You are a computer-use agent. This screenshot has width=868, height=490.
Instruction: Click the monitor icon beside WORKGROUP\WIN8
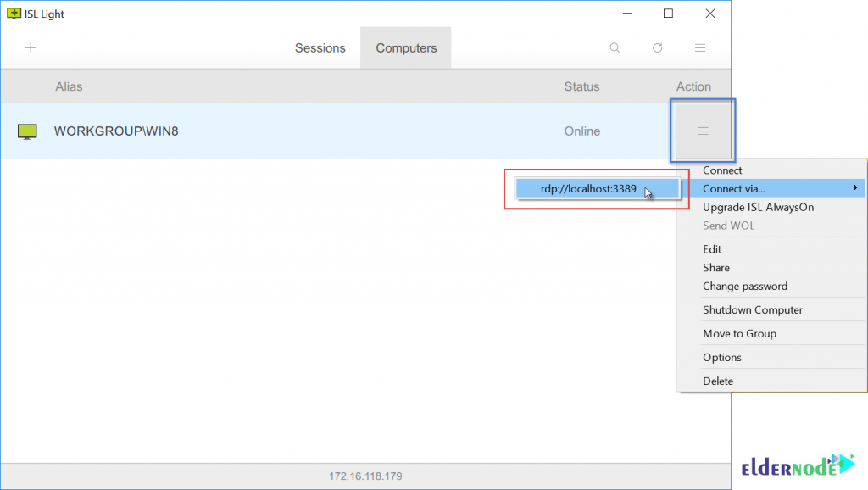pyautogui.click(x=26, y=131)
